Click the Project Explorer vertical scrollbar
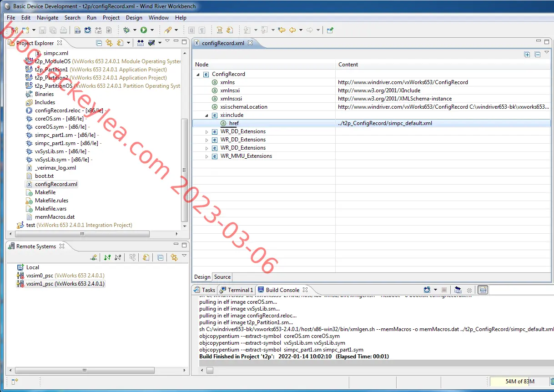This screenshot has height=392, width=554. click(x=184, y=170)
